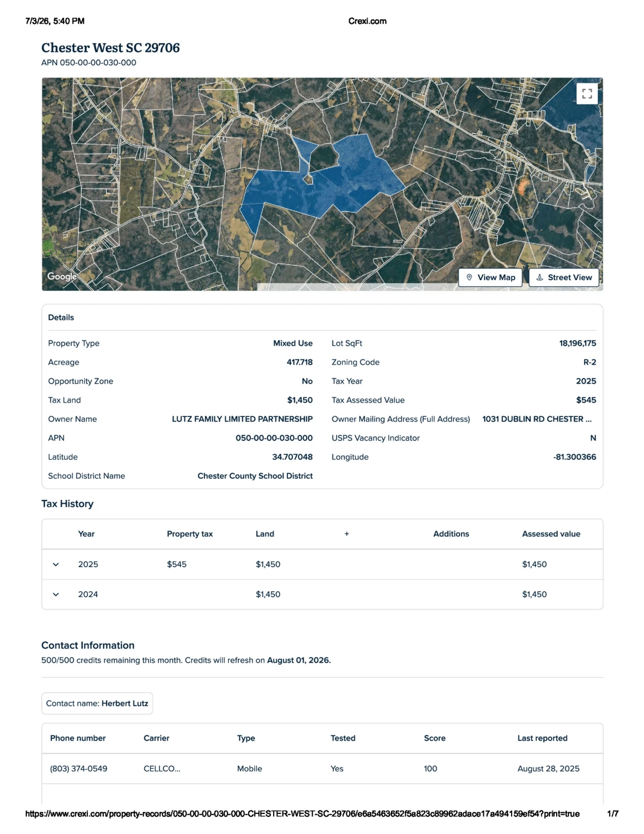Expand the 2025 tax history row
Image resolution: width=644 pixels, height=834 pixels.
(56, 564)
